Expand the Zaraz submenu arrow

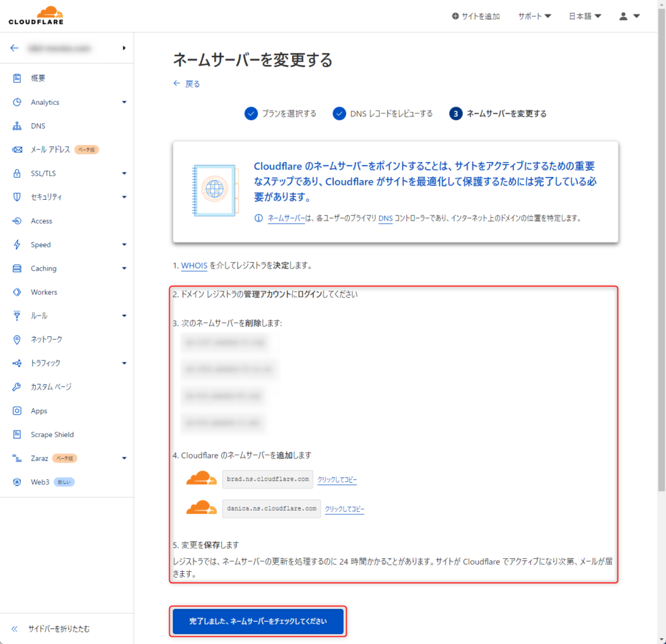(124, 459)
